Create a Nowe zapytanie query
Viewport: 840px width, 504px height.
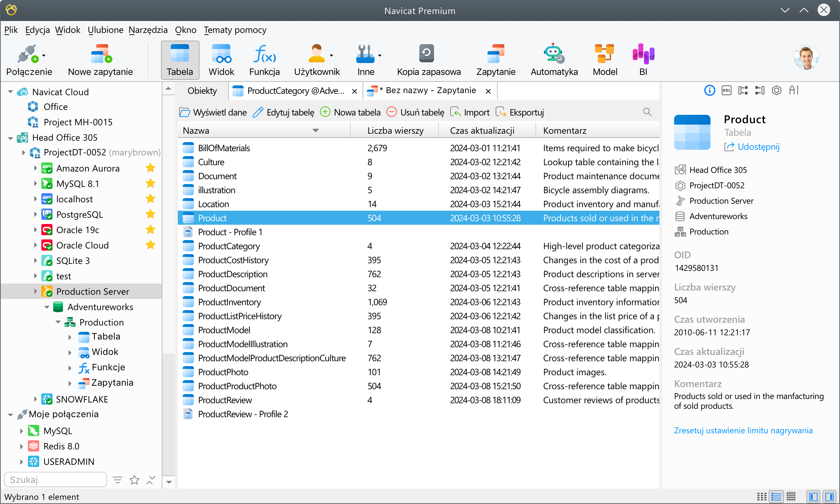coord(100,60)
